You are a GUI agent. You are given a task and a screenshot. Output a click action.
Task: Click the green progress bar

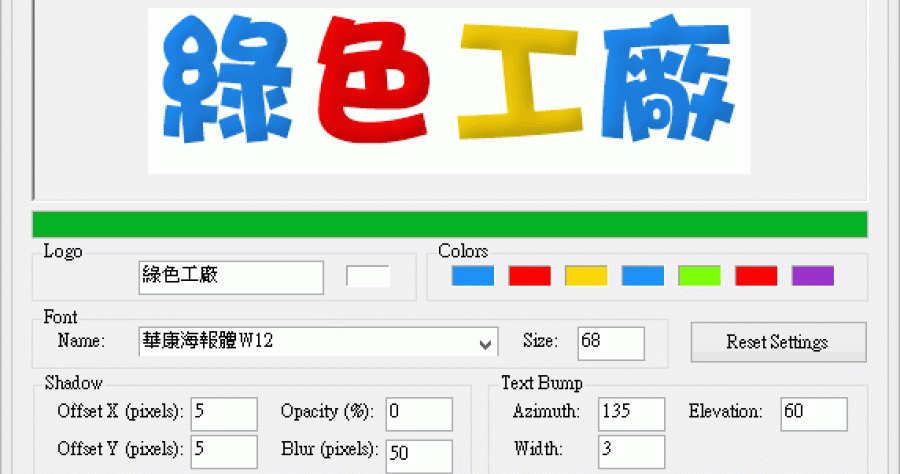coord(449,224)
